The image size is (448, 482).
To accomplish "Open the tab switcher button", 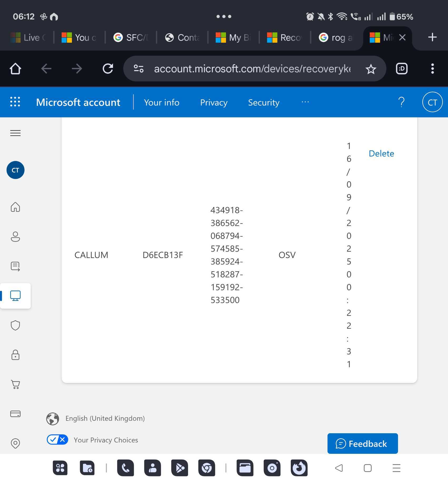I will [402, 69].
